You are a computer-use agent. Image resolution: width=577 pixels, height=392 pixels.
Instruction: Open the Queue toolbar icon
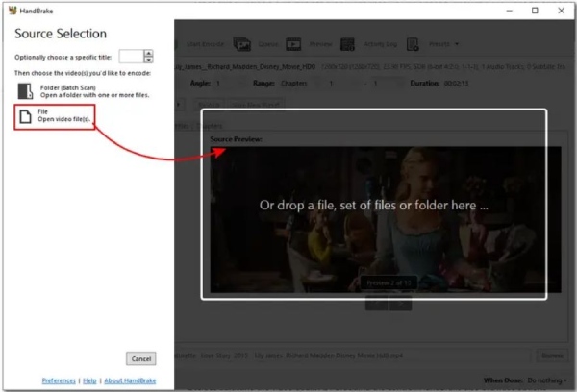(242, 43)
